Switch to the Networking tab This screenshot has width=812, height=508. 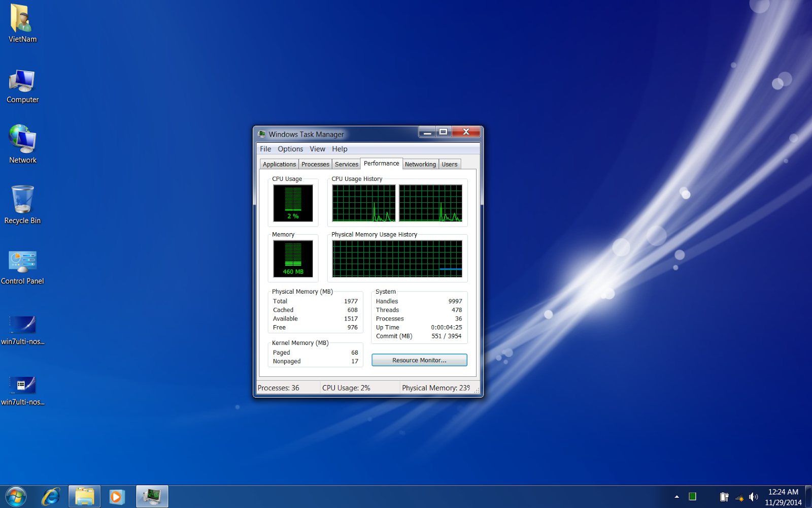(420, 164)
